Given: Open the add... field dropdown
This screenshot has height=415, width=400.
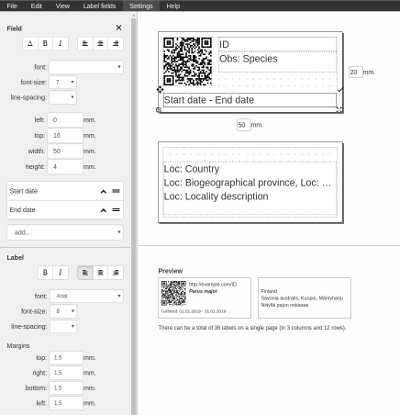Looking at the screenshot, I should point(65,232).
